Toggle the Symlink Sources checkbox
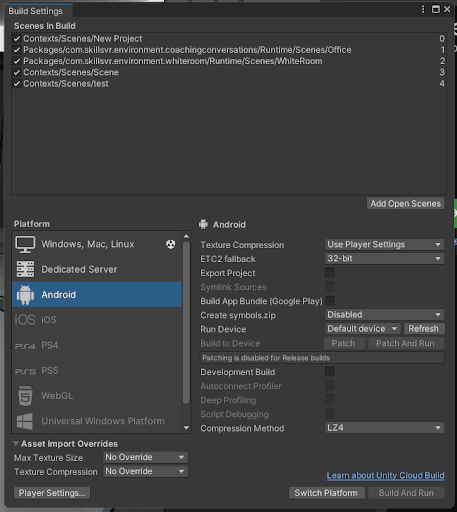457x512 pixels. coord(330,287)
